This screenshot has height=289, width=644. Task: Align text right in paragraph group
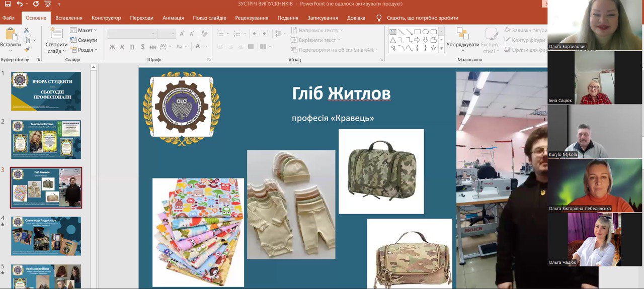(x=241, y=47)
